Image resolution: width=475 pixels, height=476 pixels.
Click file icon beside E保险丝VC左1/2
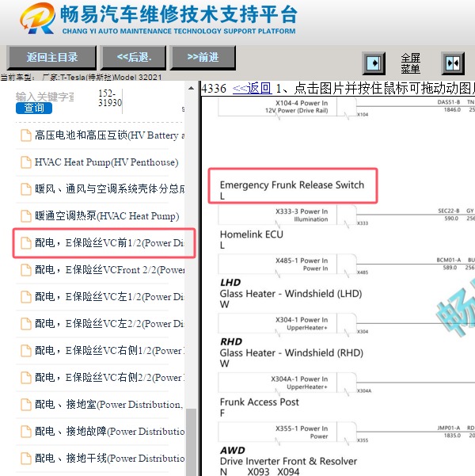click(26, 297)
